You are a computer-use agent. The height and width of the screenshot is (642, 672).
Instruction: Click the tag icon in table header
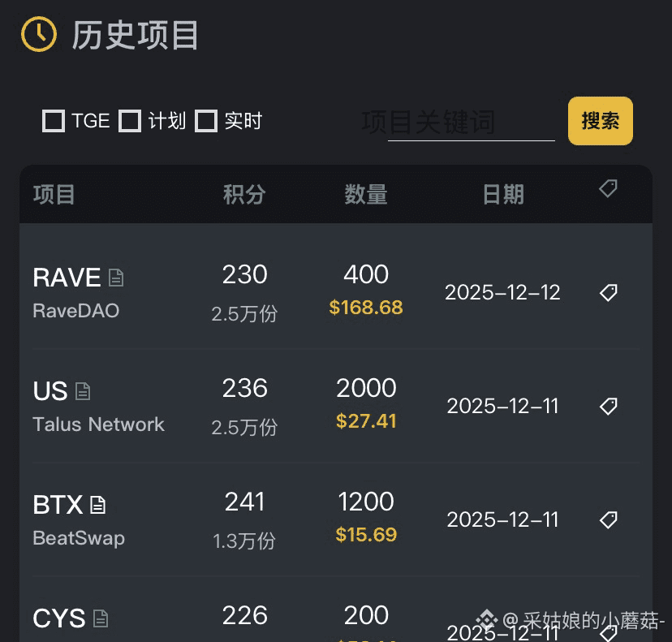(608, 188)
